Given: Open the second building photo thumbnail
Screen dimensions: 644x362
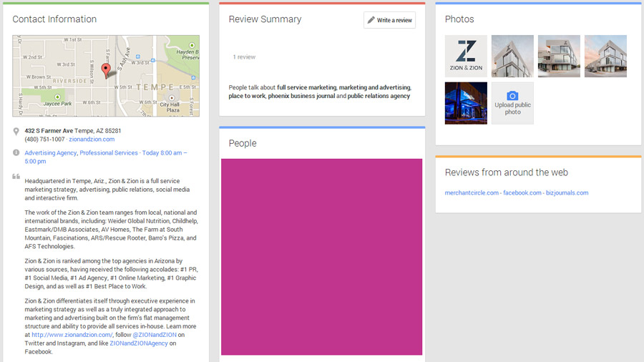Looking at the screenshot, I should click(x=512, y=57).
